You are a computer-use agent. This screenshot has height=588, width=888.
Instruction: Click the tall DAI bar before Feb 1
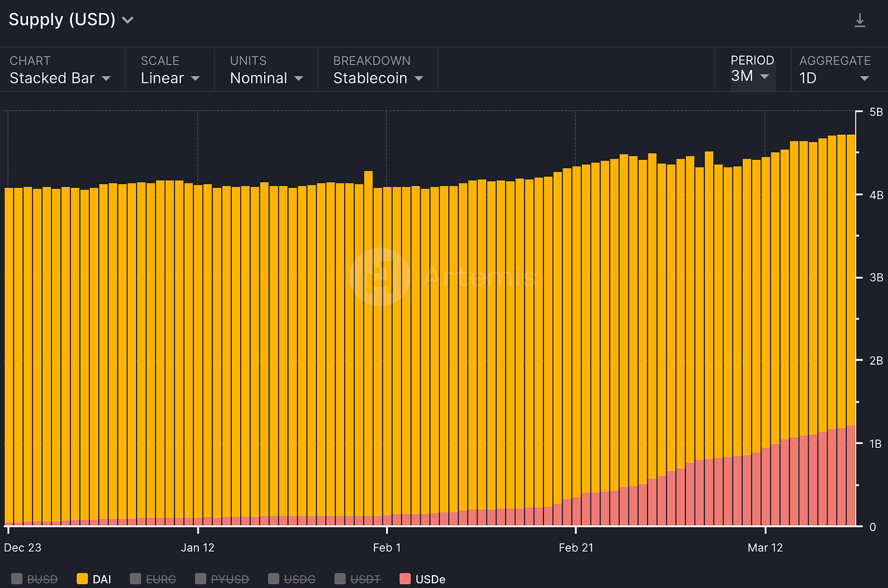point(368,344)
